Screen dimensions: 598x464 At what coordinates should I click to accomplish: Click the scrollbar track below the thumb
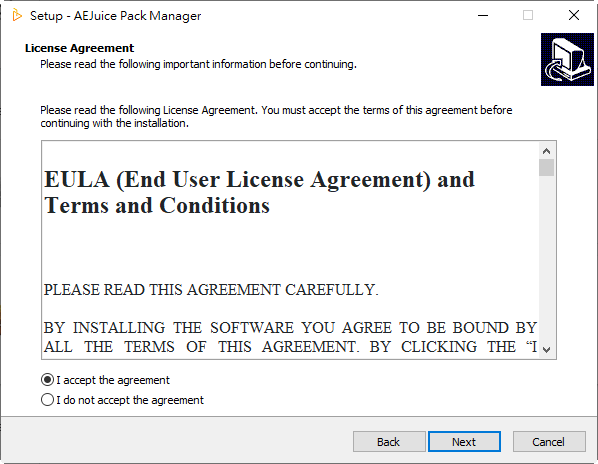click(547, 259)
